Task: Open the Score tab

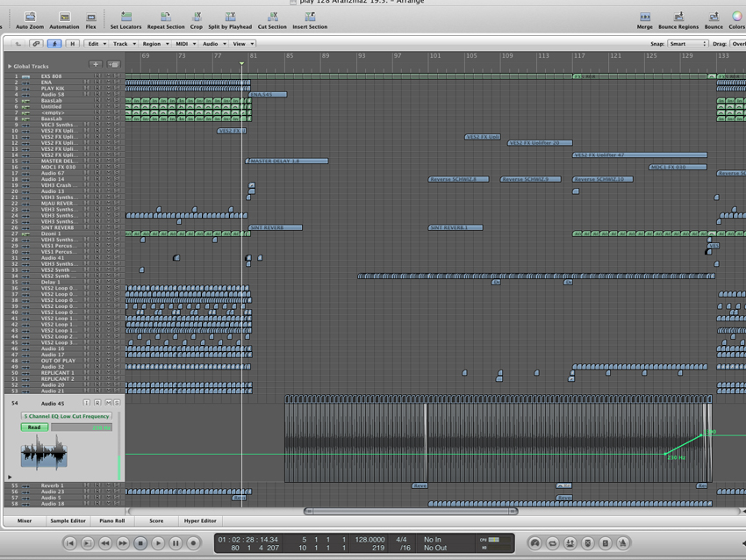Action: pyautogui.click(x=156, y=521)
